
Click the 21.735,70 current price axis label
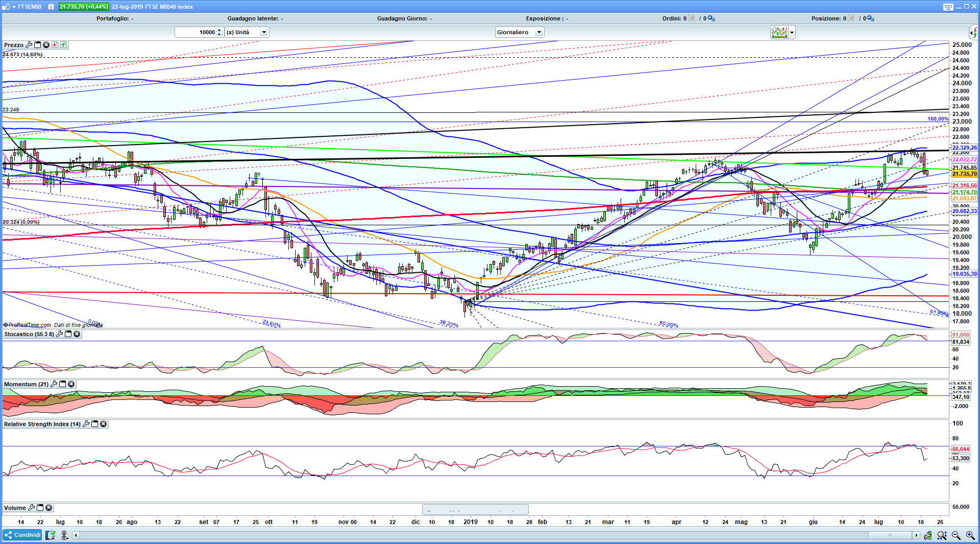click(964, 174)
